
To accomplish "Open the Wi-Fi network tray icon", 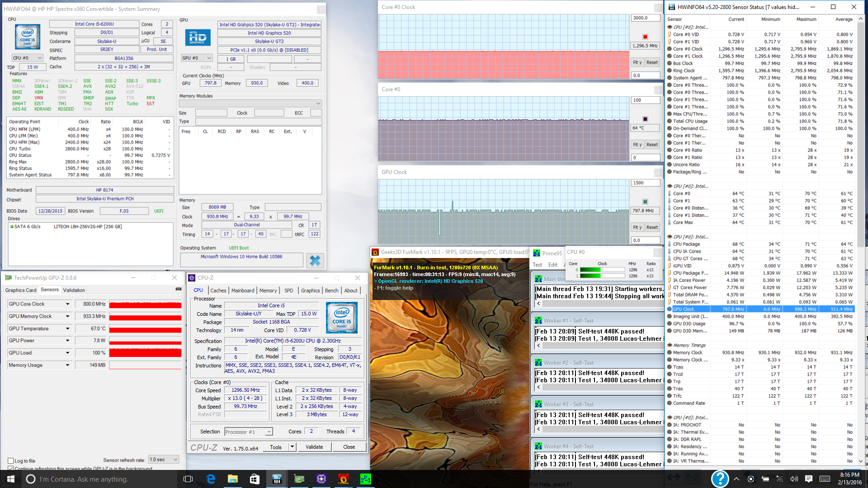I will [x=780, y=479].
